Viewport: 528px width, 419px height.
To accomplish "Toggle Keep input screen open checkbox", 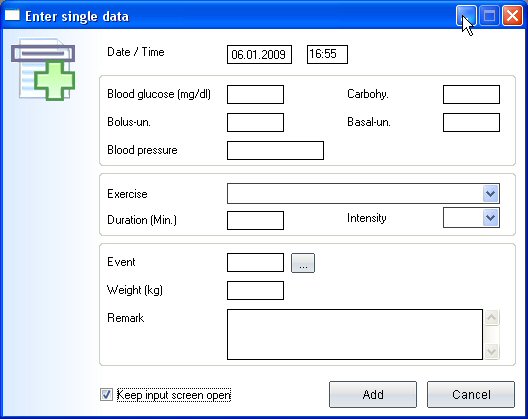I will [x=106, y=394].
